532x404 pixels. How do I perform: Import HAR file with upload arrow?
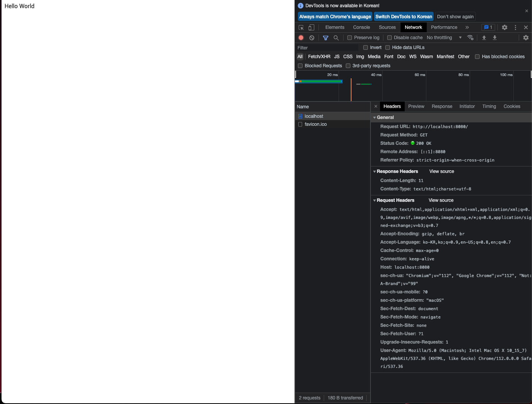point(484,38)
